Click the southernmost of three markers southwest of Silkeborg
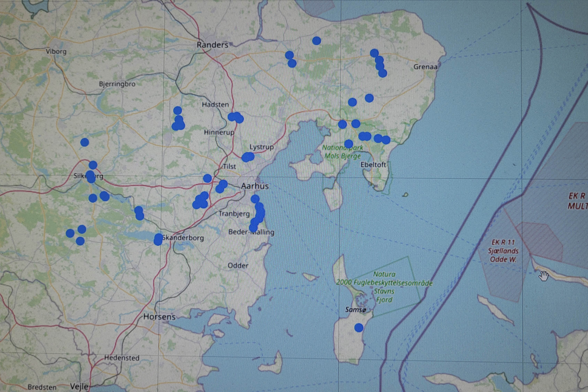The width and height of the screenshot is (588, 392). coord(80,241)
